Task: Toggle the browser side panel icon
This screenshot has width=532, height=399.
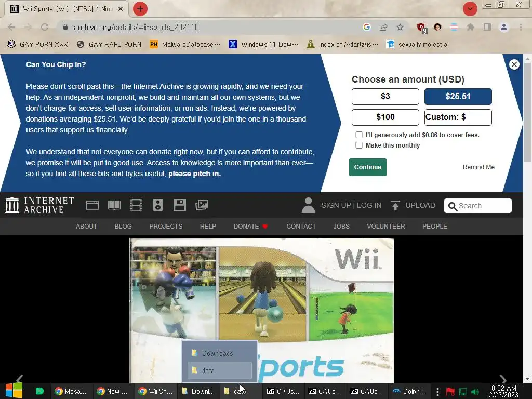Action: [487, 27]
